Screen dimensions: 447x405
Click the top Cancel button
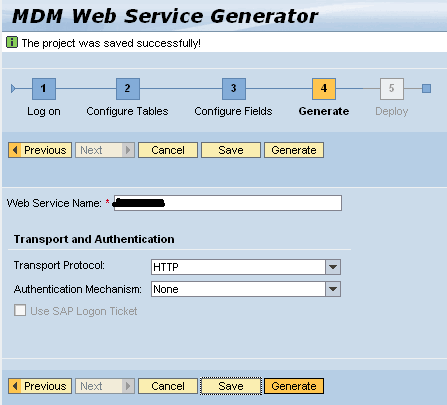(168, 150)
